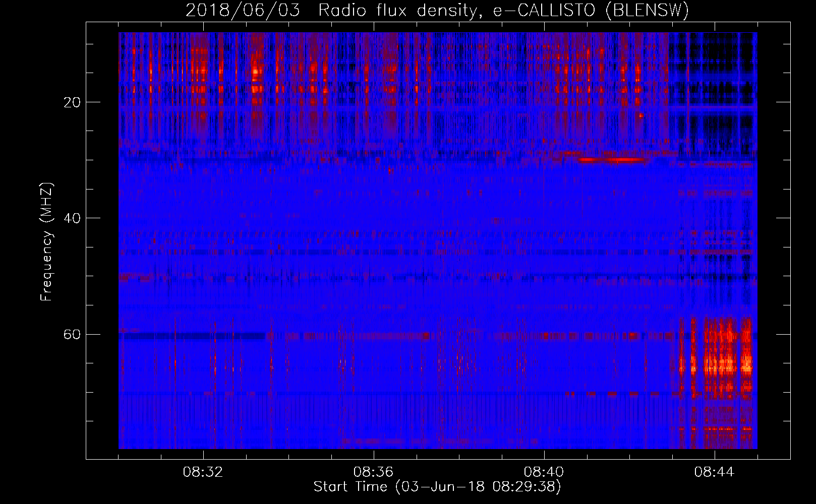This screenshot has height=504, width=816.
Task: Click the 08:40 time tick label
Action: pos(544,472)
